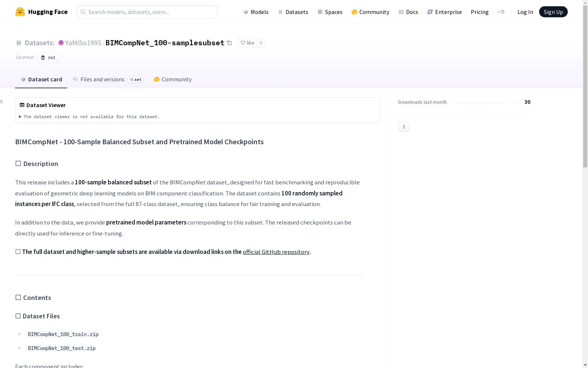The height and width of the screenshot is (368, 588).
Task: Go to Pricing
Action: click(x=480, y=12)
